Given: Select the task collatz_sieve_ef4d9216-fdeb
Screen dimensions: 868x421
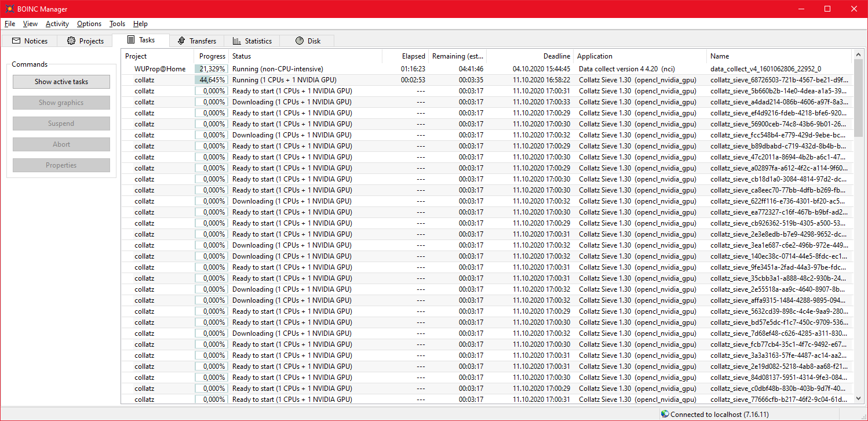Looking at the screenshot, I should pos(778,113).
